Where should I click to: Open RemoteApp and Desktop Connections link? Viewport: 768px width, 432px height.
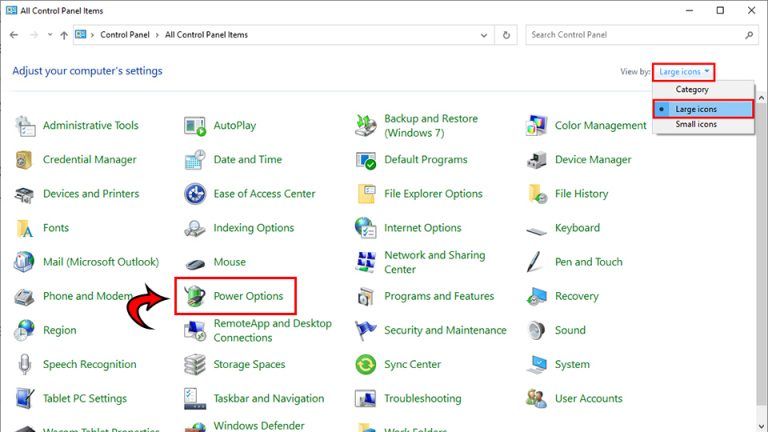(272, 331)
